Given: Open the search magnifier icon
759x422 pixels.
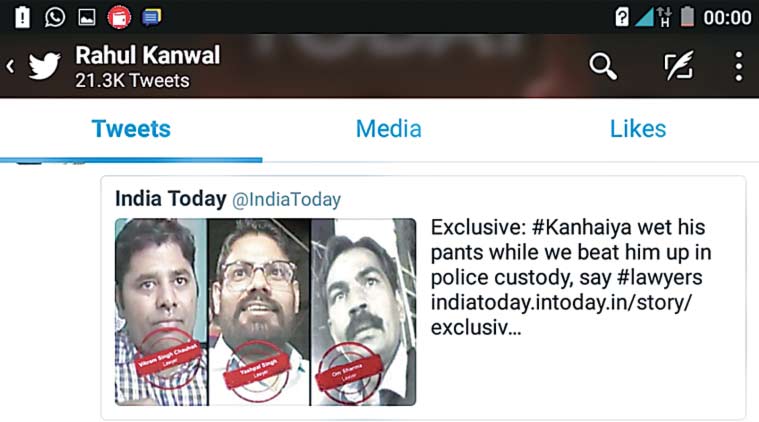Looking at the screenshot, I should pyautogui.click(x=603, y=66).
